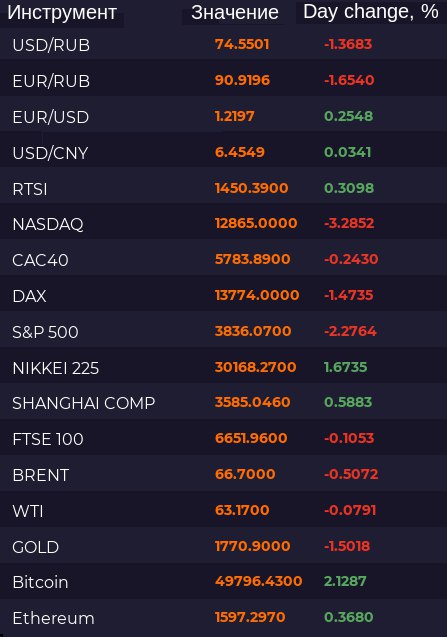This screenshot has height=637, width=447.
Task: Open SHANGHAI COMP instrument
Action: (84, 403)
